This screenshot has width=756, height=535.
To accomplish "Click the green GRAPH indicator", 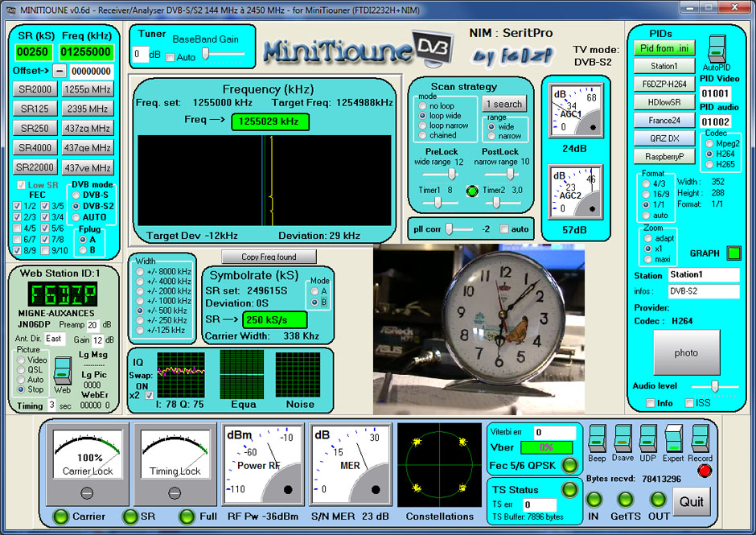I will point(733,253).
